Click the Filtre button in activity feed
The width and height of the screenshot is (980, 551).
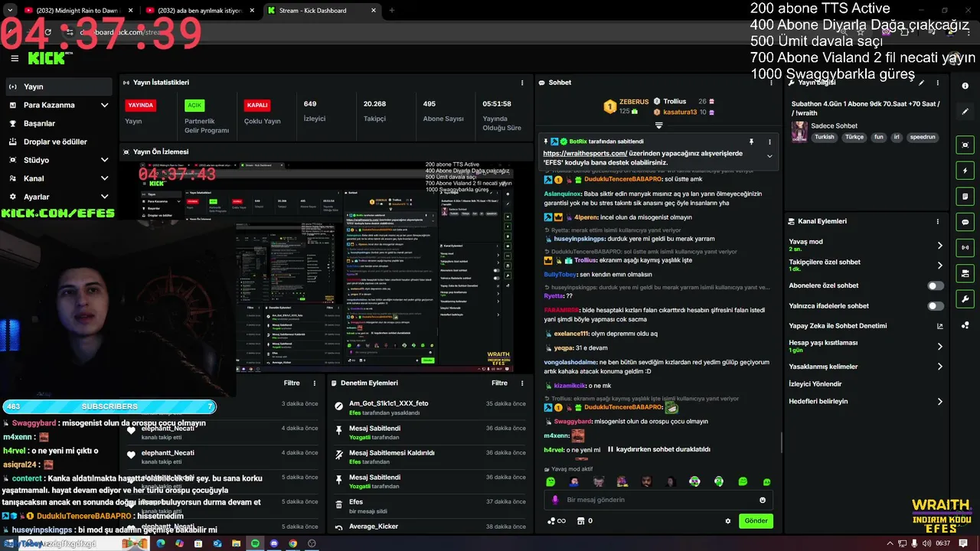tap(292, 383)
